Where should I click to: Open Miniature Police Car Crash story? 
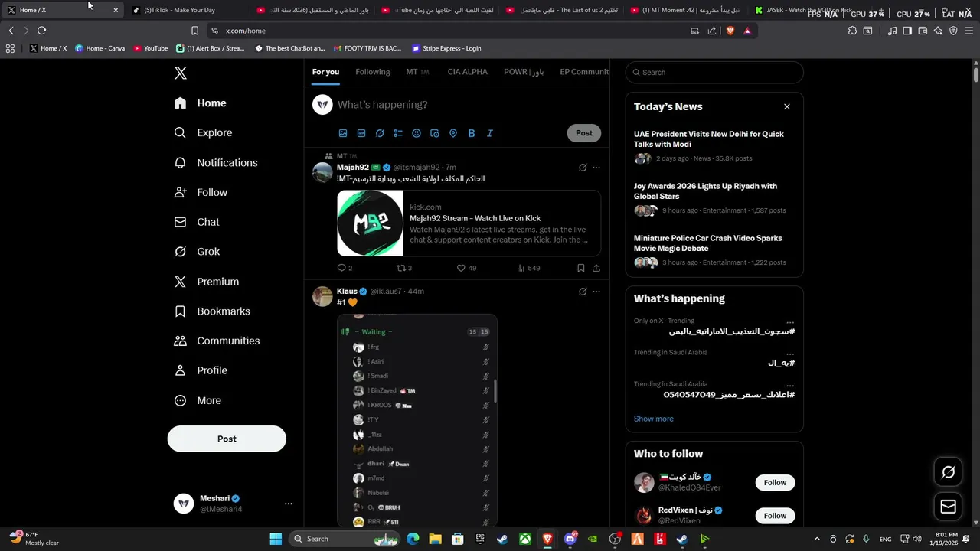714,250
